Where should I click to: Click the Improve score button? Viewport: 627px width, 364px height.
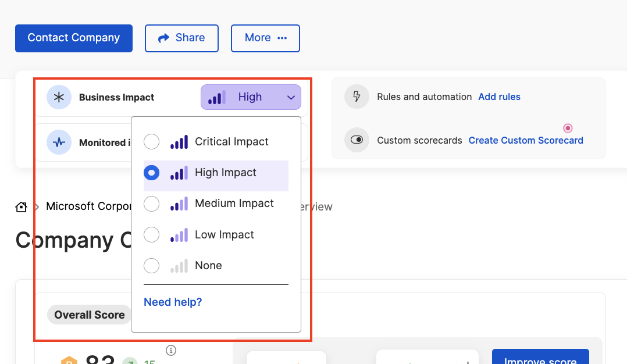pyautogui.click(x=540, y=357)
